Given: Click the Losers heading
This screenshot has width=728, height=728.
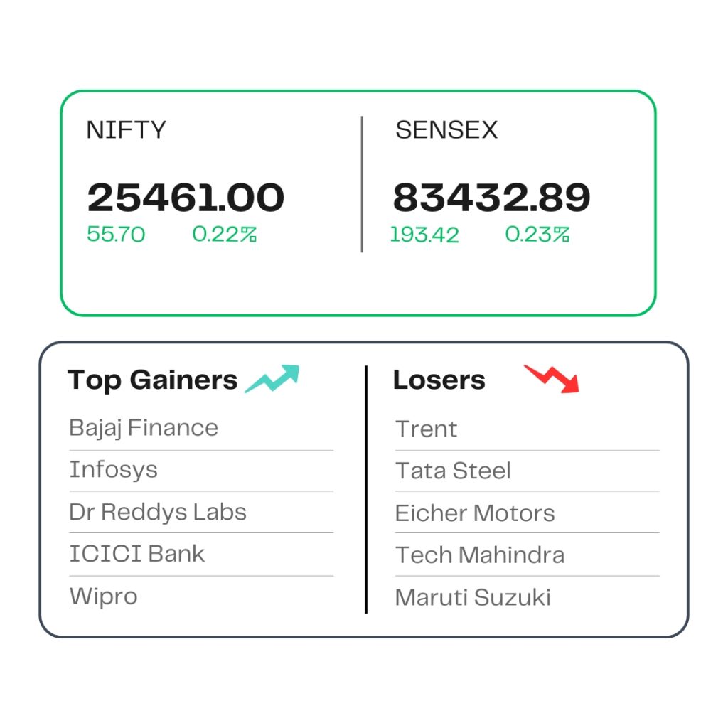Looking at the screenshot, I should point(439,380).
